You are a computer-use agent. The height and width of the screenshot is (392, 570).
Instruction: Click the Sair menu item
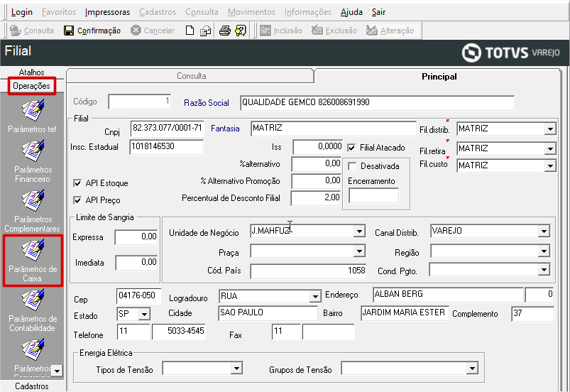point(378,12)
